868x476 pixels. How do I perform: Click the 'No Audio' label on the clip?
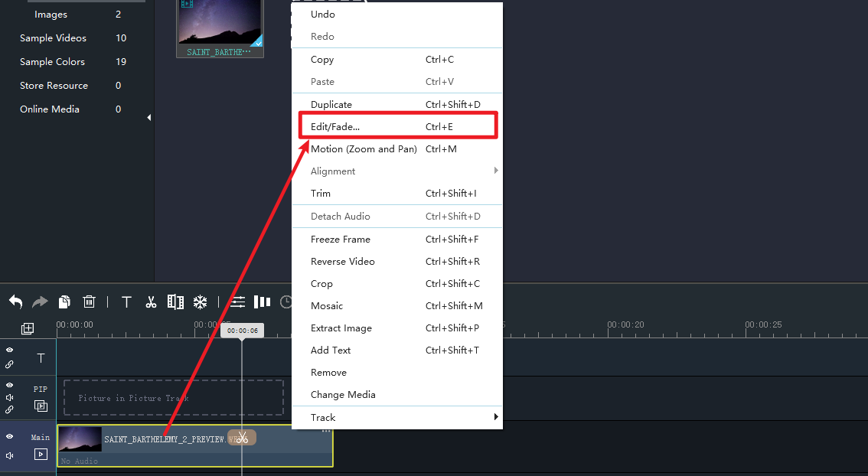click(x=79, y=461)
